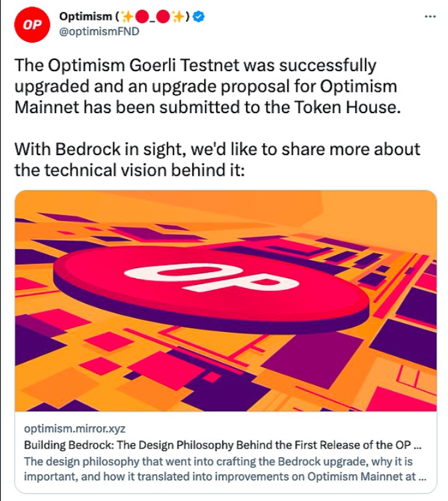448x501 pixels.
Task: Click the first red circle emoji in name
Action: [141, 17]
